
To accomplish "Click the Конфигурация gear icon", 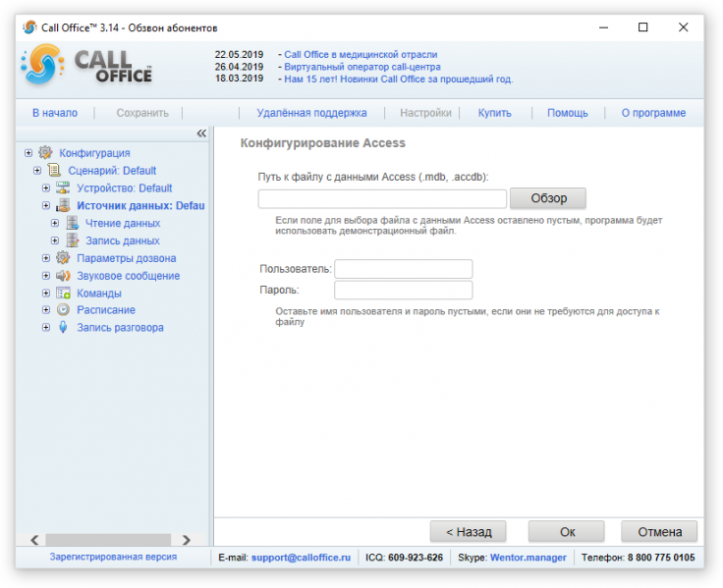I will [45, 152].
